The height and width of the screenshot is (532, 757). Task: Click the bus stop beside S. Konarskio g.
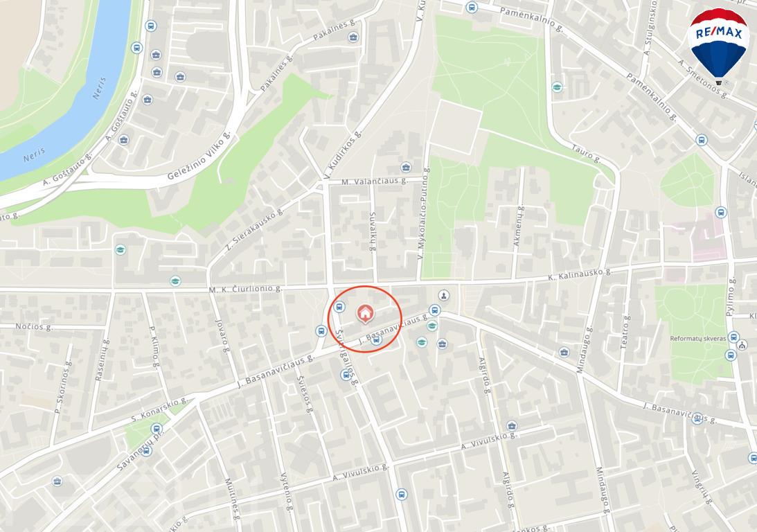pos(157,429)
